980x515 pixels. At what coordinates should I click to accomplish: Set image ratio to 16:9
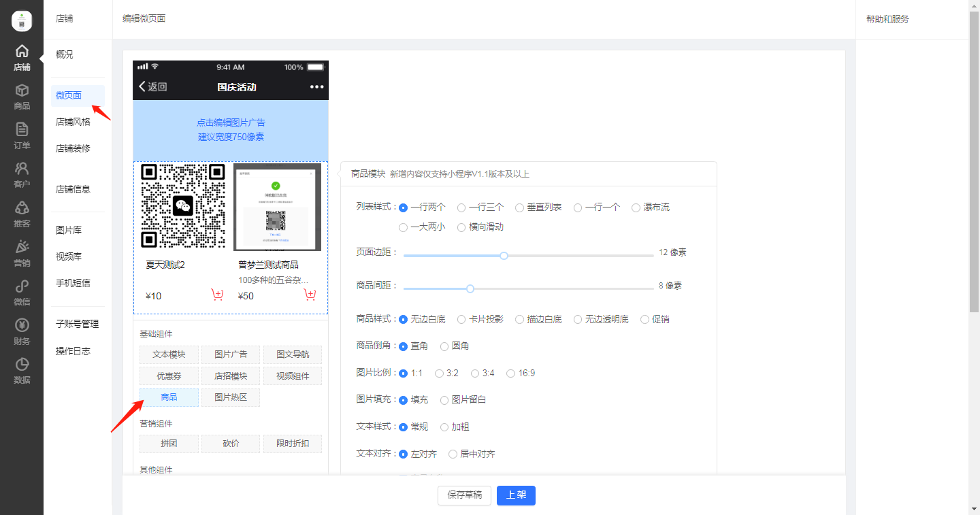(x=510, y=373)
